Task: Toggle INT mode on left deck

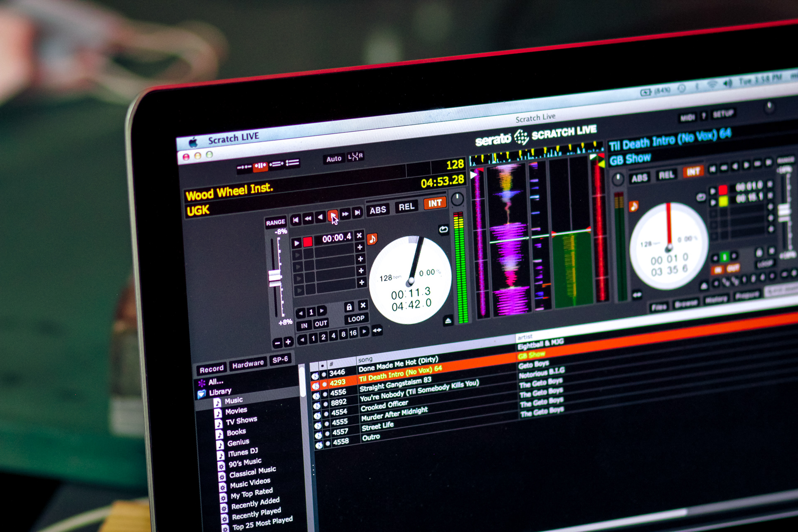Action: pyautogui.click(x=435, y=203)
